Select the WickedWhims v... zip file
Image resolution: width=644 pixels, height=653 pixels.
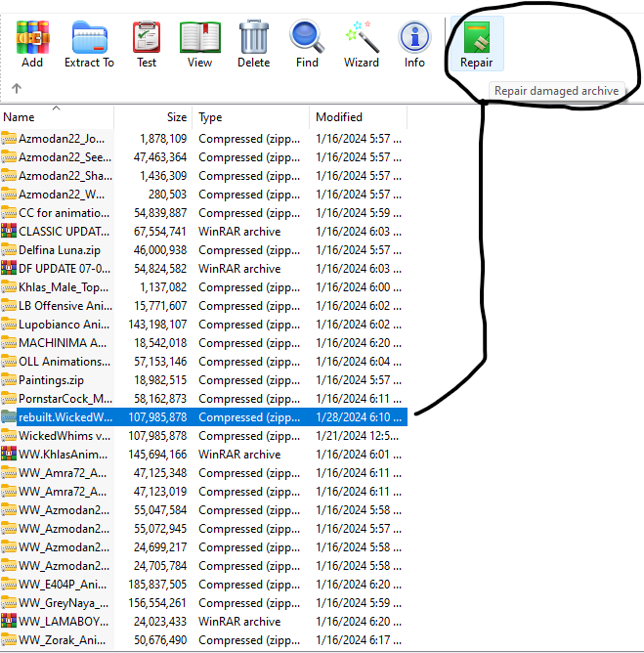(203, 436)
